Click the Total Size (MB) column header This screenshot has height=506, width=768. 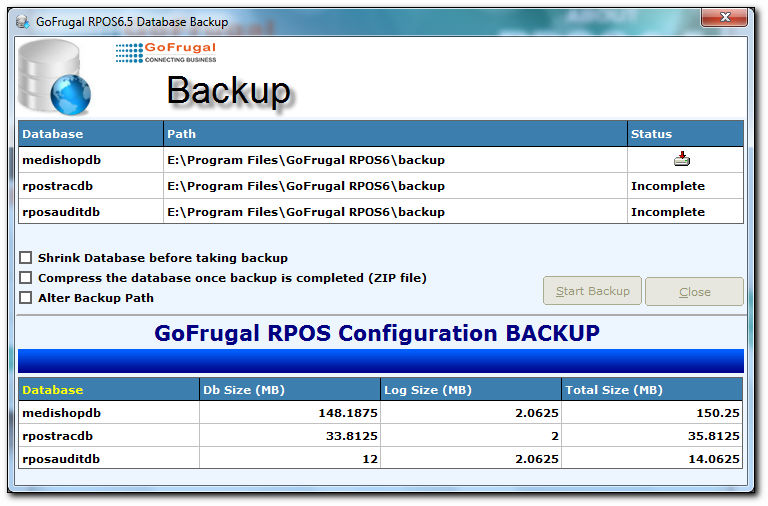pos(652,390)
